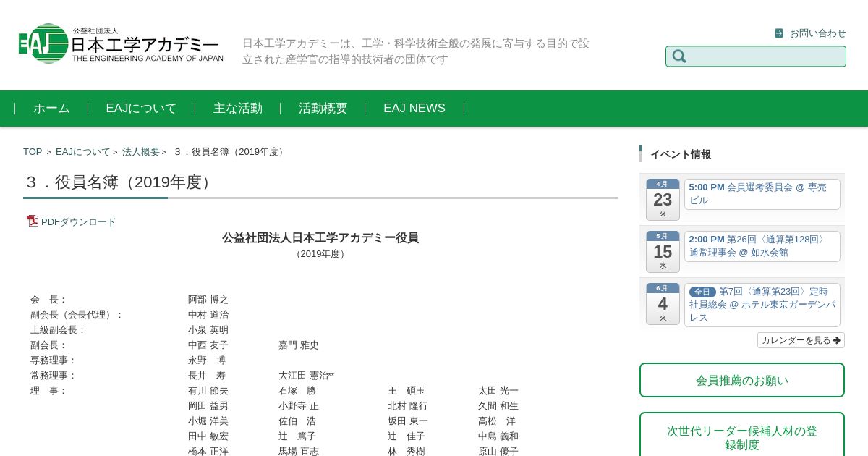Click the name 佐伯 浩
The image size is (868, 456).
[297, 421]
